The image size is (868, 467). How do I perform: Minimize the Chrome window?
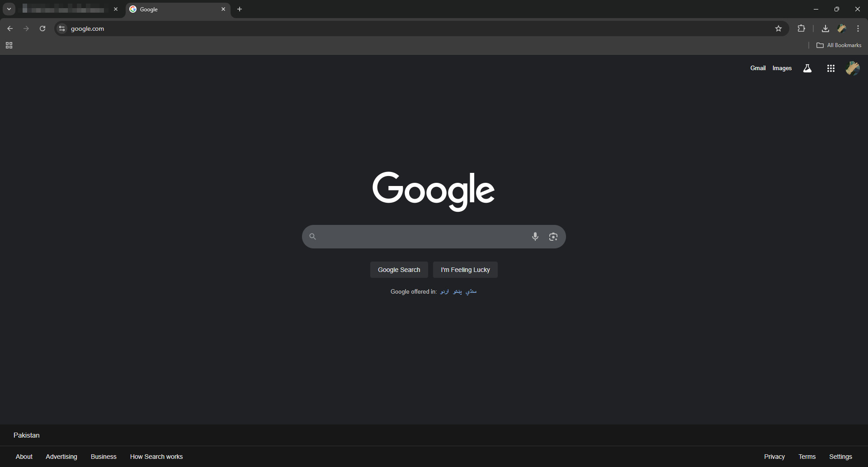816,9
